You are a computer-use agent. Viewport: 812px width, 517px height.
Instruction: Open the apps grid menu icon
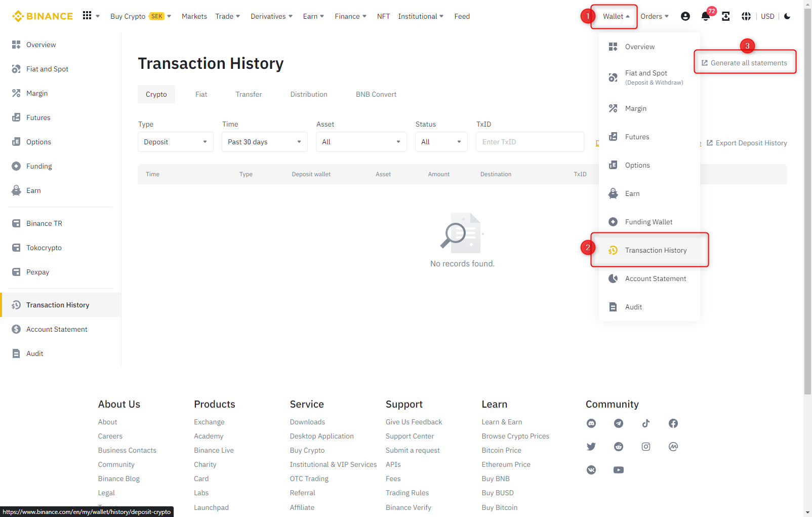coord(87,16)
